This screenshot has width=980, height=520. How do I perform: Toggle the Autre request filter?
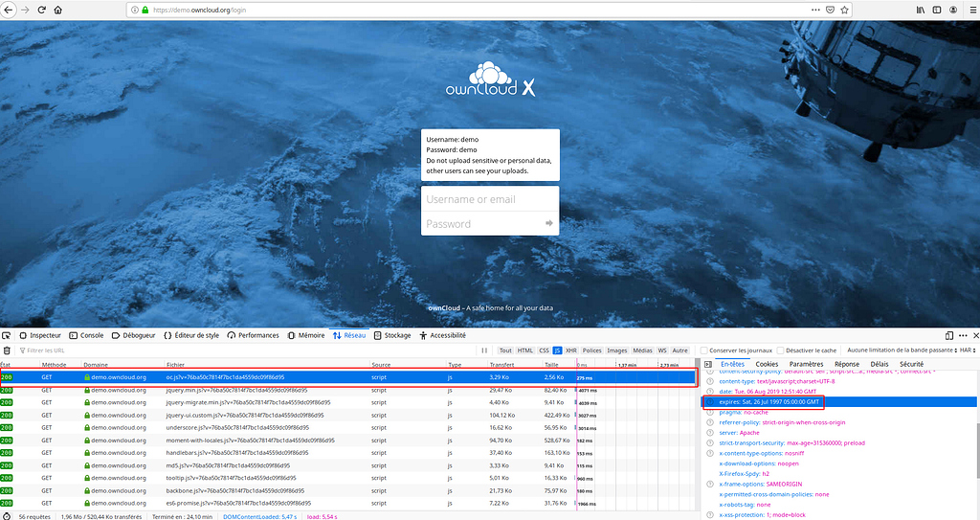[x=680, y=350]
